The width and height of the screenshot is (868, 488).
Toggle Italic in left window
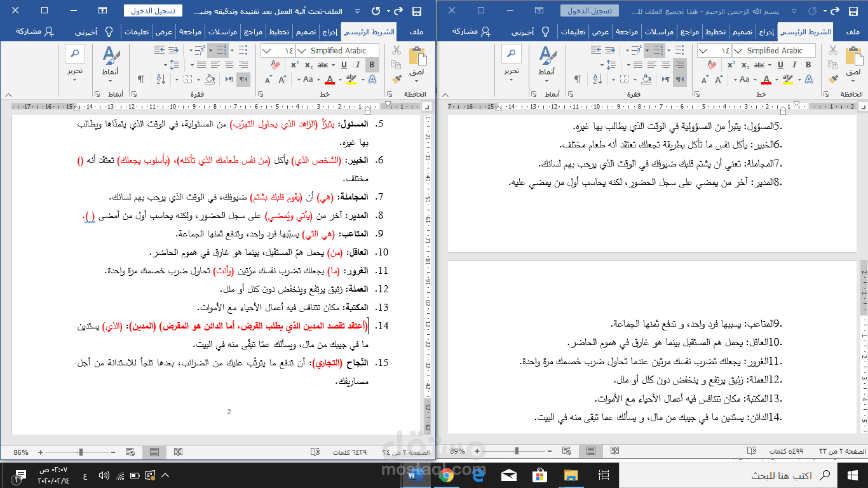[x=358, y=65]
